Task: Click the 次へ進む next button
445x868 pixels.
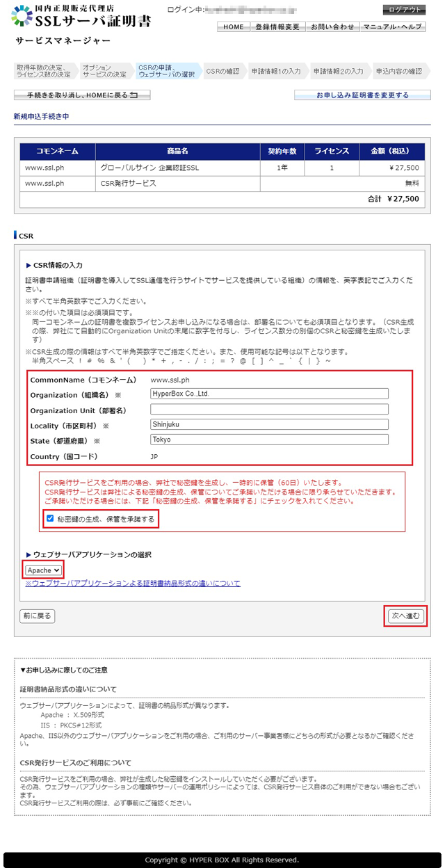Action: coord(405,616)
